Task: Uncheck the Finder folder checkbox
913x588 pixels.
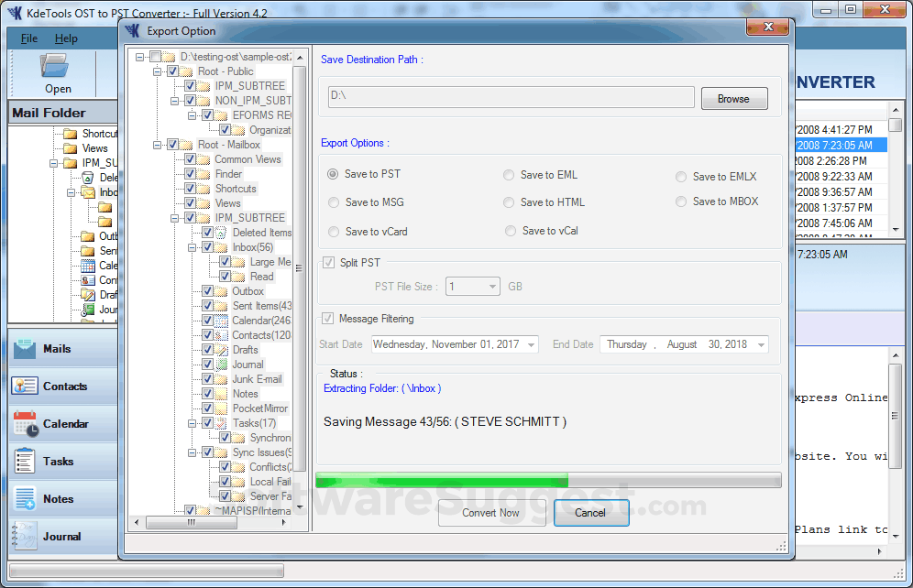Action: point(190,174)
